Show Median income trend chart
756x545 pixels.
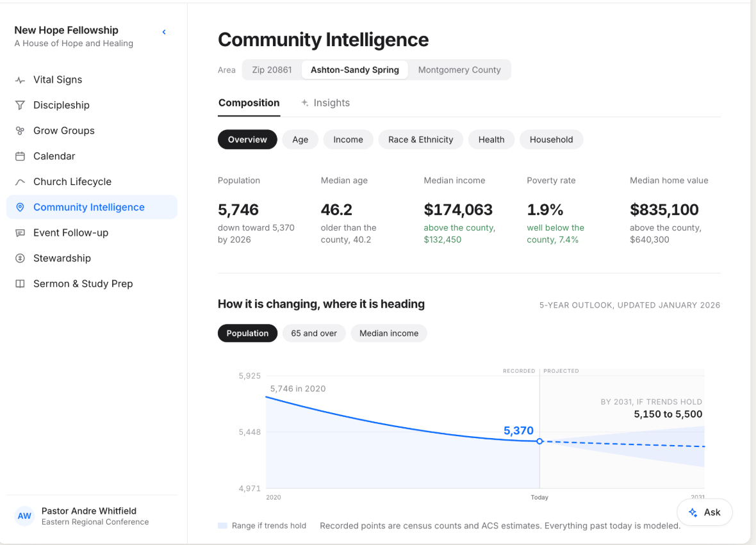point(389,334)
